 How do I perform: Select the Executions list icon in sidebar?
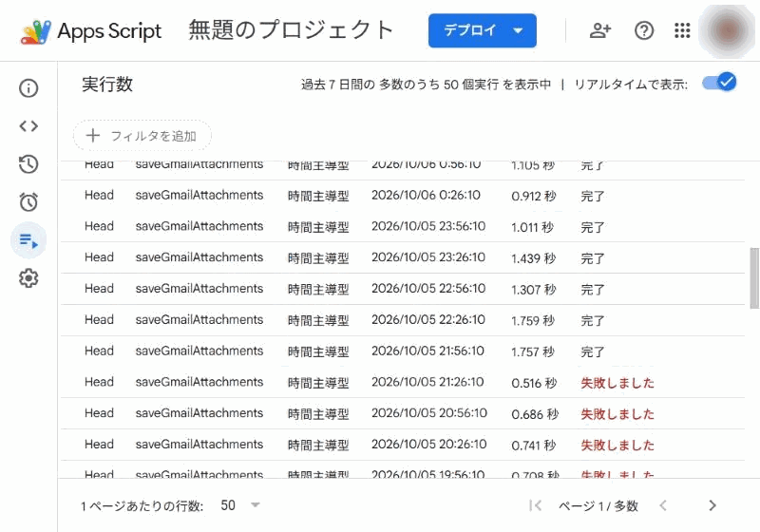(x=28, y=240)
